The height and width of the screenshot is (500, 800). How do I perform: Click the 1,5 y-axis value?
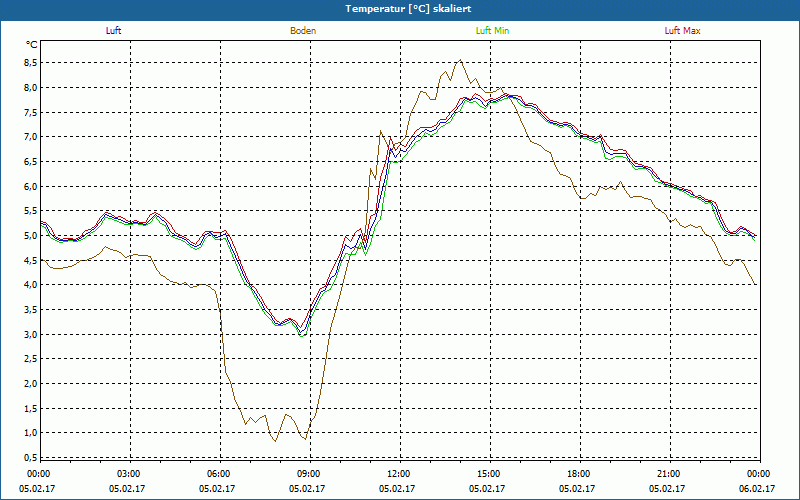(30, 408)
